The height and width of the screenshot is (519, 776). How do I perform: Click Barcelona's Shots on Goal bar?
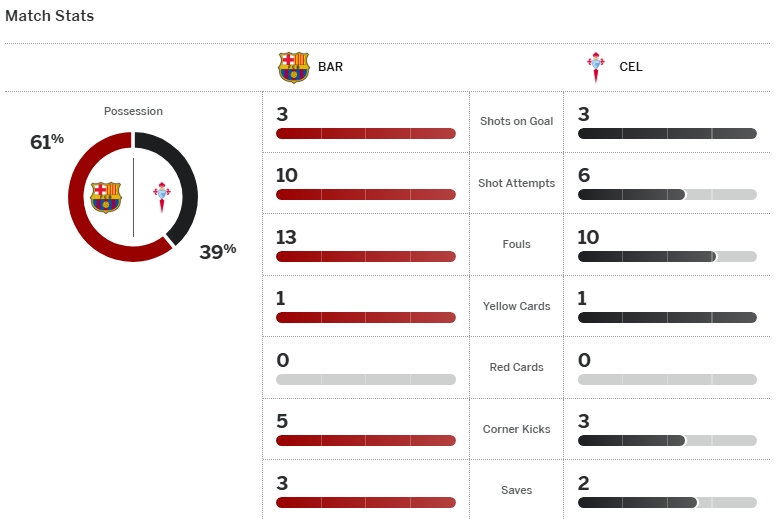coord(365,133)
